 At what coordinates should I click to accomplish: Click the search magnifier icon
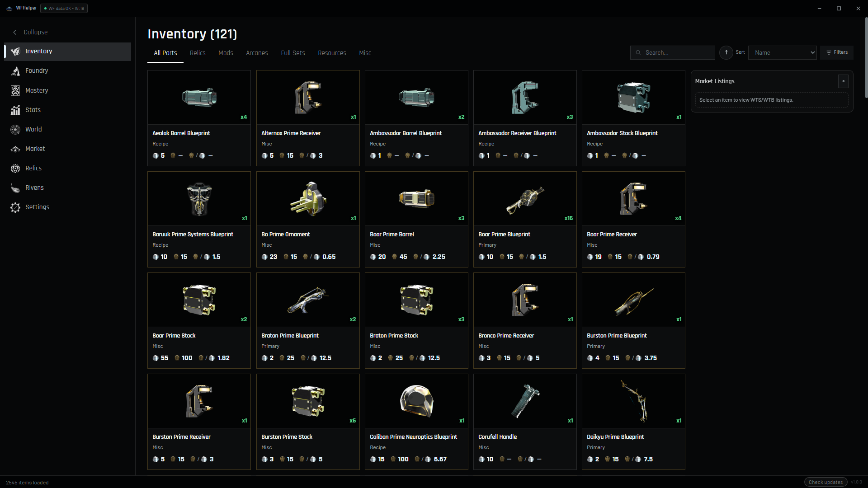[638, 53]
